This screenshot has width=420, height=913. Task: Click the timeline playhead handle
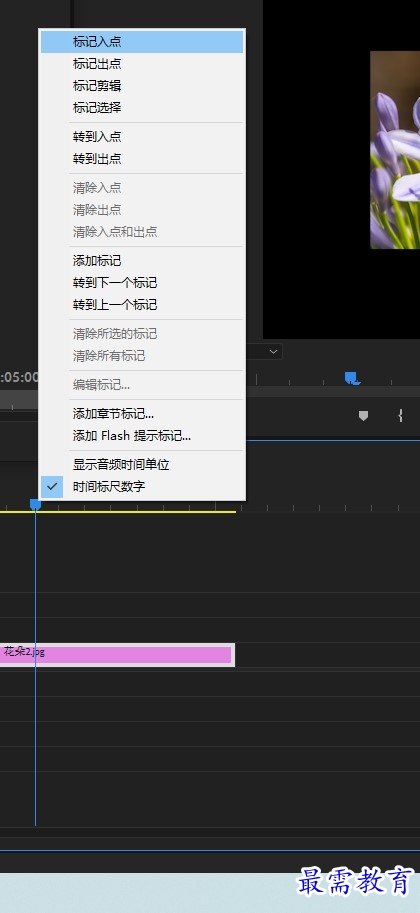coord(36,504)
